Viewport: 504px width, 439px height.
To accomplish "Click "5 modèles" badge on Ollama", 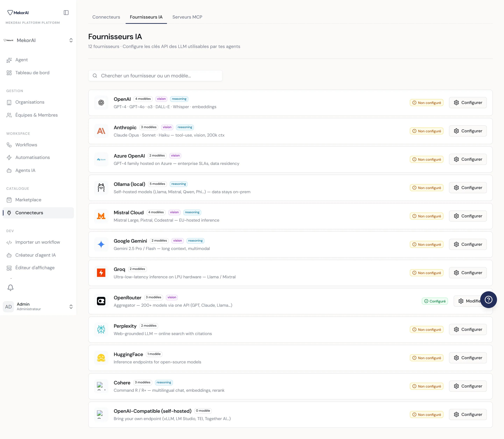I will click(157, 184).
